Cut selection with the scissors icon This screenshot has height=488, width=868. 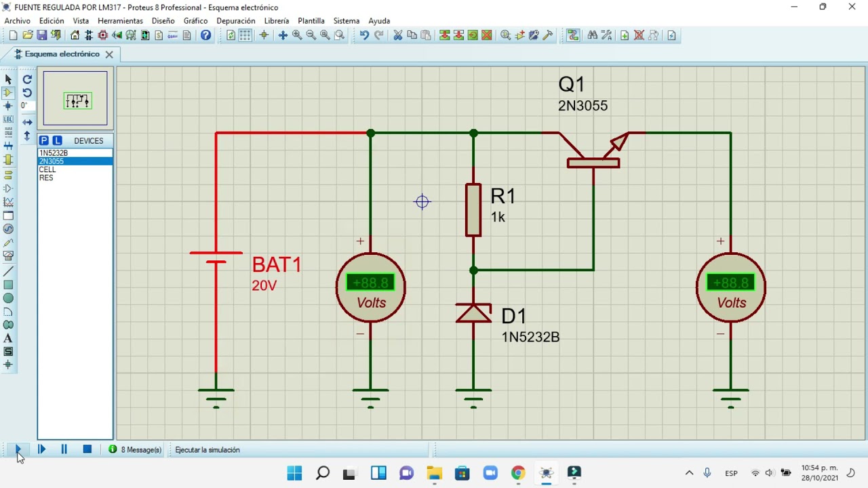pos(398,35)
